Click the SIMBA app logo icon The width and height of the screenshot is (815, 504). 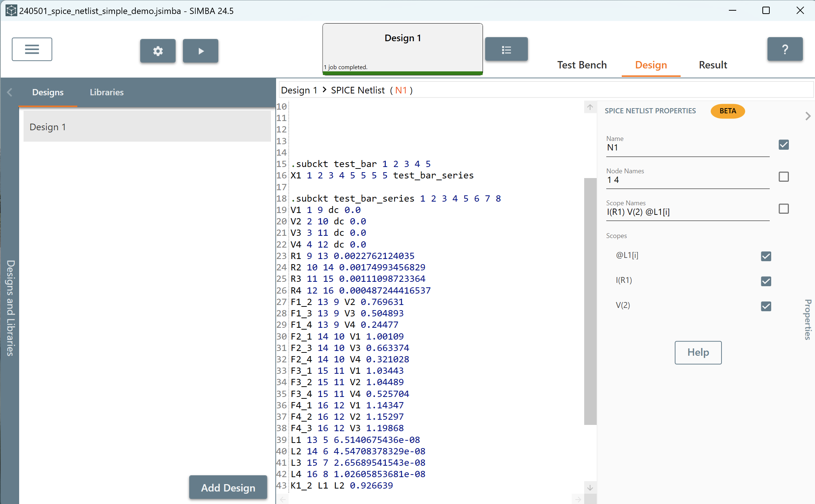coord(11,11)
